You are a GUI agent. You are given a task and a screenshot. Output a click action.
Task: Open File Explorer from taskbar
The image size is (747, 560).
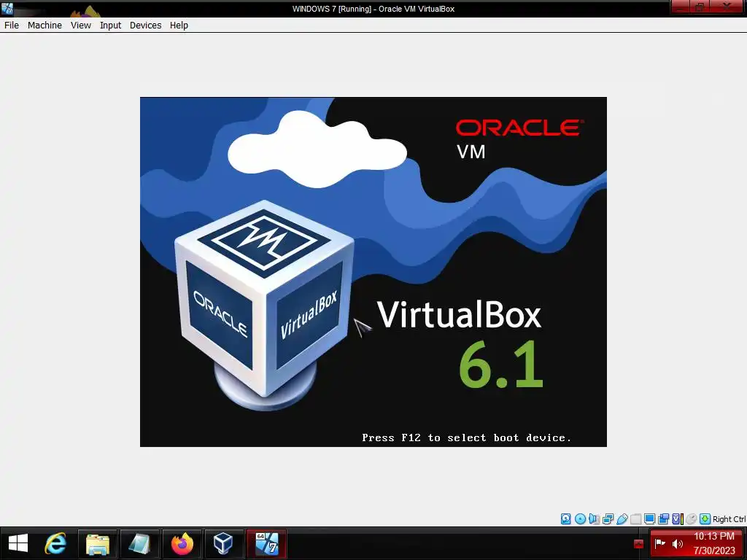coord(98,543)
